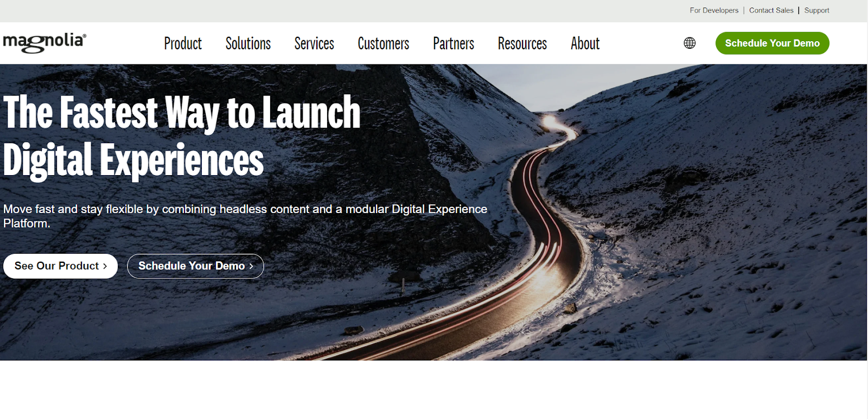The height and width of the screenshot is (419, 868).
Task: Click the outlined Schedule Your Demo button
Action: coord(195,266)
